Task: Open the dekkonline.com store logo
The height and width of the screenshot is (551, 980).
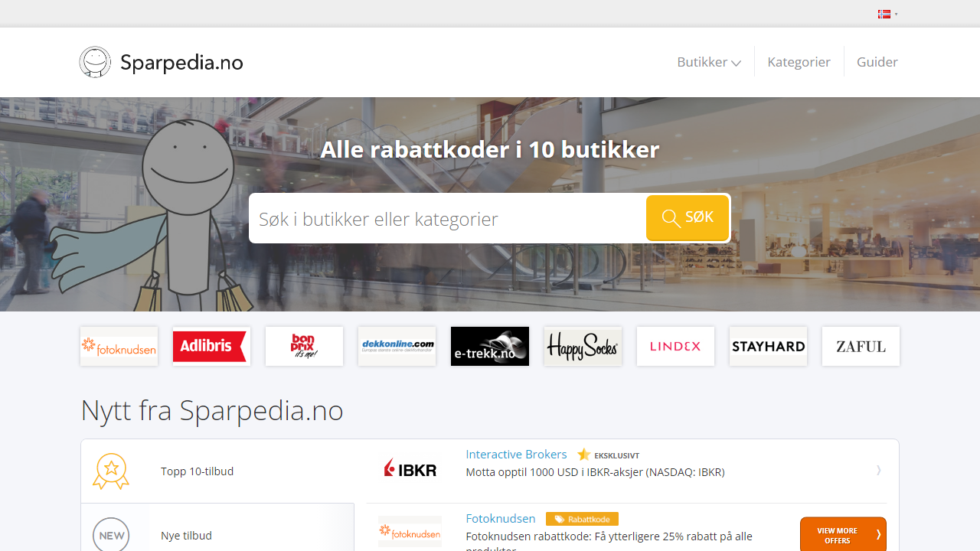Action: coord(397,346)
